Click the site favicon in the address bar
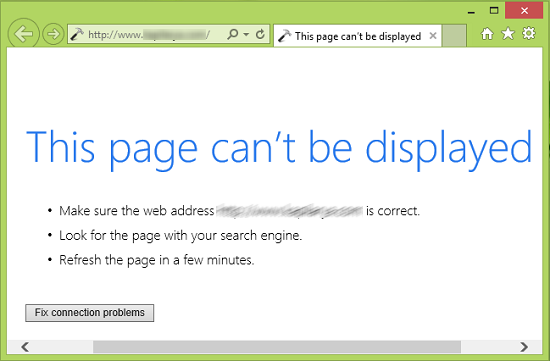The image size is (550, 361). (x=77, y=34)
